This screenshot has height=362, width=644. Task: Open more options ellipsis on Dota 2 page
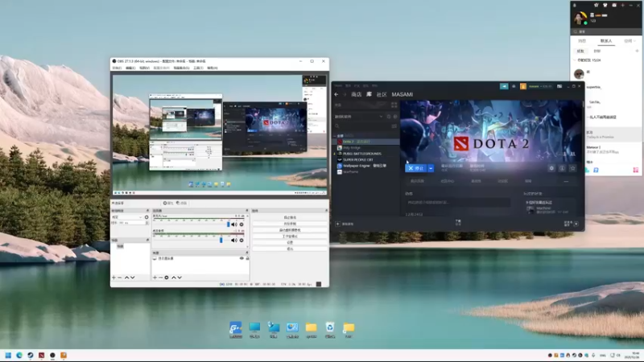point(566,182)
